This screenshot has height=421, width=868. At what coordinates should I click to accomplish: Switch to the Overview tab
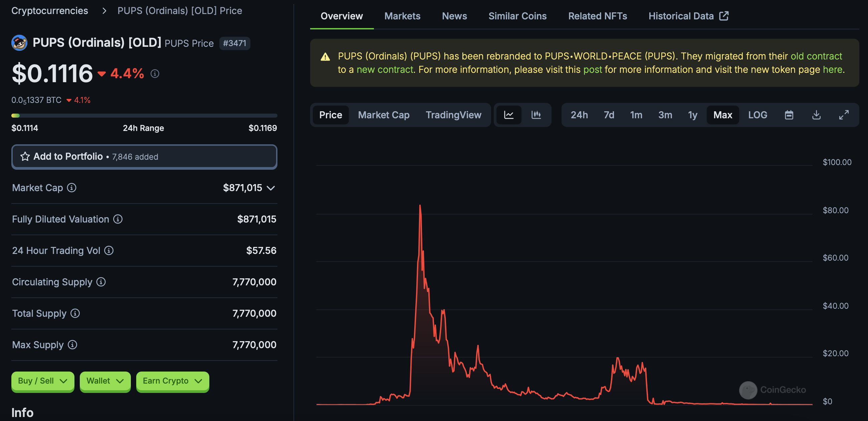coord(341,16)
